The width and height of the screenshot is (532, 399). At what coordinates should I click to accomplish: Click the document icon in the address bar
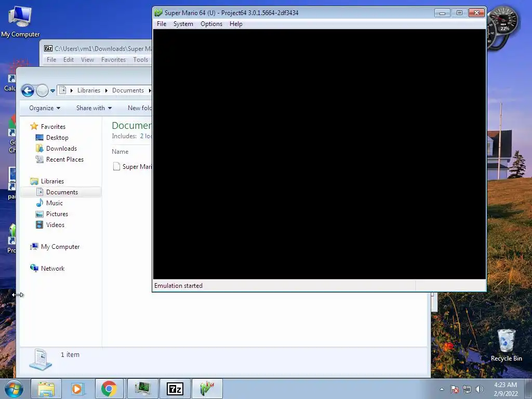[62, 90]
